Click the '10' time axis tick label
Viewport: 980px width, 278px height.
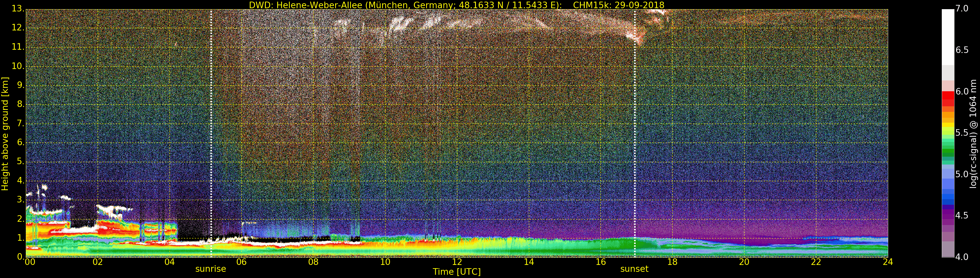click(385, 262)
